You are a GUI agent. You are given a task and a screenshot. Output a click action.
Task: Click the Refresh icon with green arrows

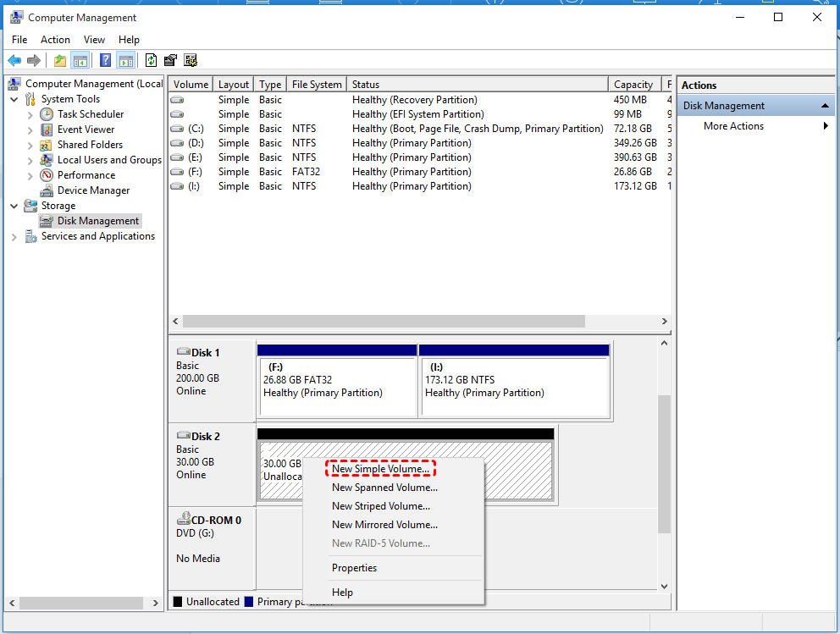[x=151, y=60]
